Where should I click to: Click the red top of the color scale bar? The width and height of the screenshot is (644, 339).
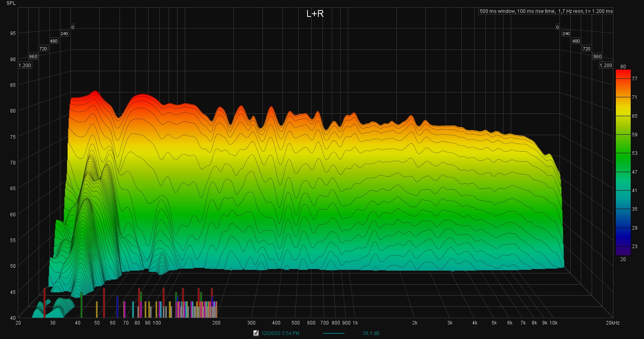623,74
